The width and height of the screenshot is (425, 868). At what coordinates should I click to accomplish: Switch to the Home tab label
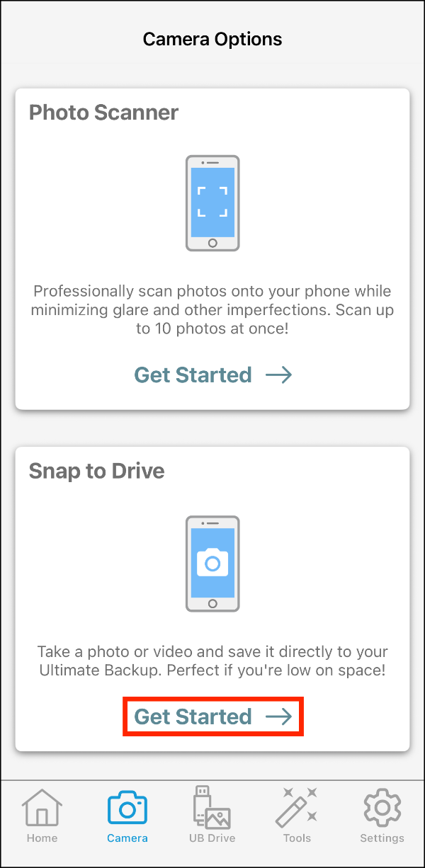pyautogui.click(x=42, y=838)
